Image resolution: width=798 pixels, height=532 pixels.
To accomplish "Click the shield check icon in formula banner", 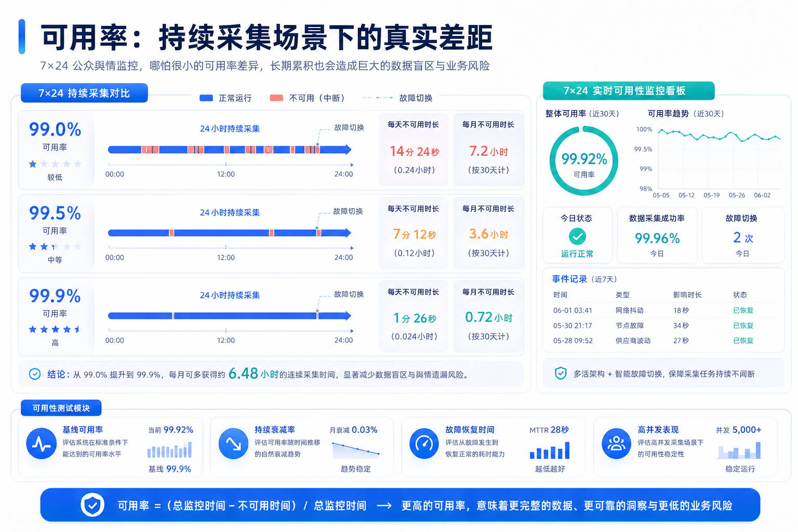I will pyautogui.click(x=92, y=505).
